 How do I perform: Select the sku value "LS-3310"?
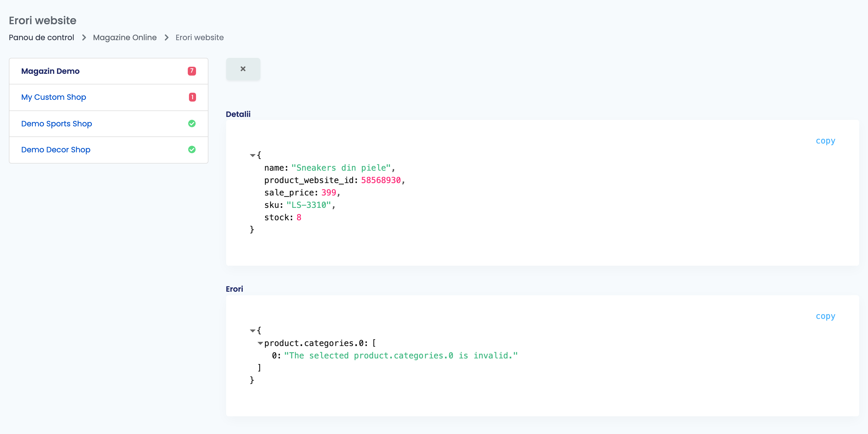tap(309, 205)
